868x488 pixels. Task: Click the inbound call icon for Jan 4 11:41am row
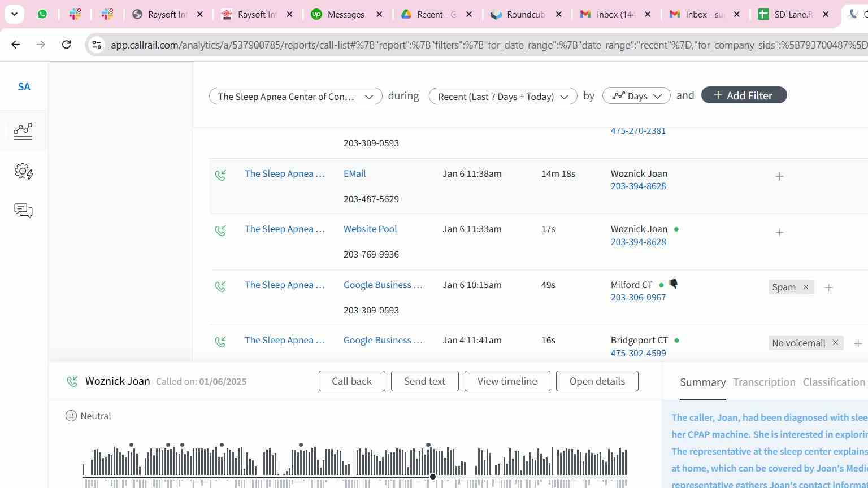(220, 342)
